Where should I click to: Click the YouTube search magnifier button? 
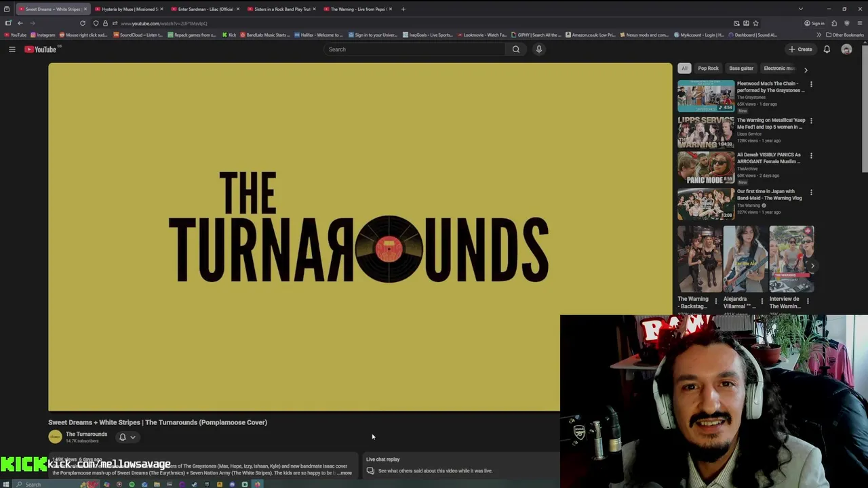click(516, 49)
